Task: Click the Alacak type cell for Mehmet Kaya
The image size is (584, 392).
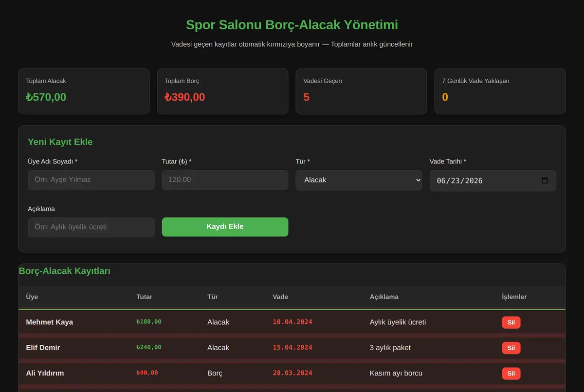Action: pyautogui.click(x=219, y=322)
